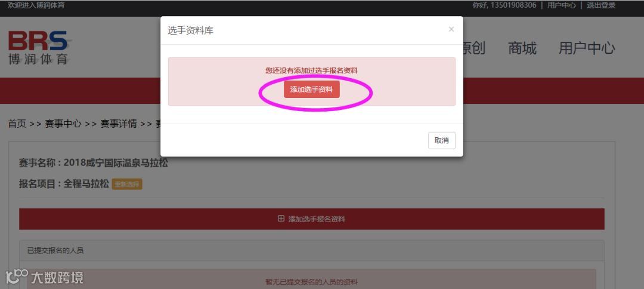Click the BRS 博润体育 logo

(38, 47)
